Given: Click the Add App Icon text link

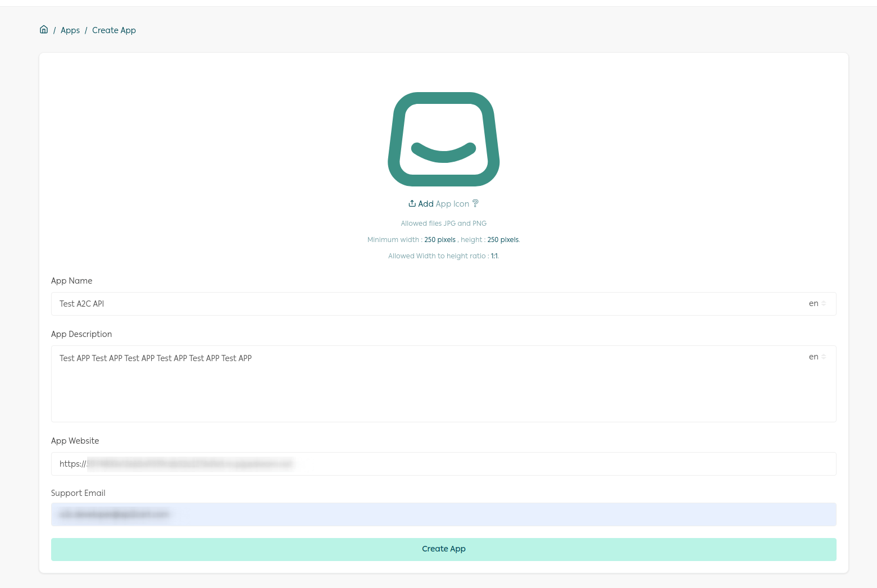Looking at the screenshot, I should tap(443, 204).
